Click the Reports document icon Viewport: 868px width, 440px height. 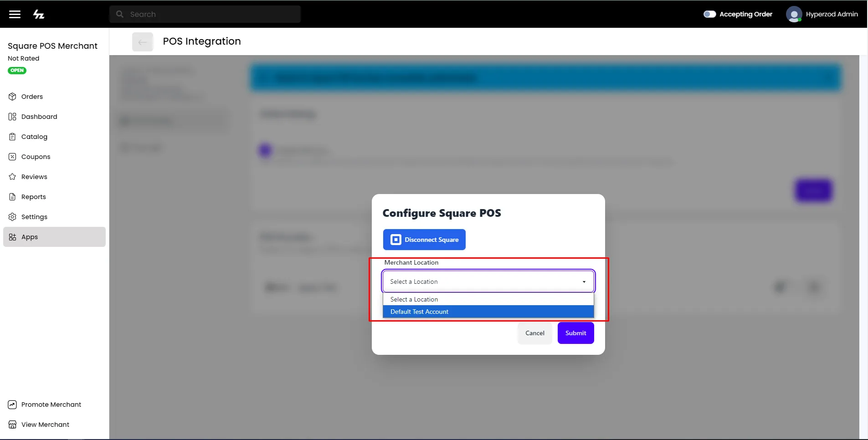coord(12,197)
